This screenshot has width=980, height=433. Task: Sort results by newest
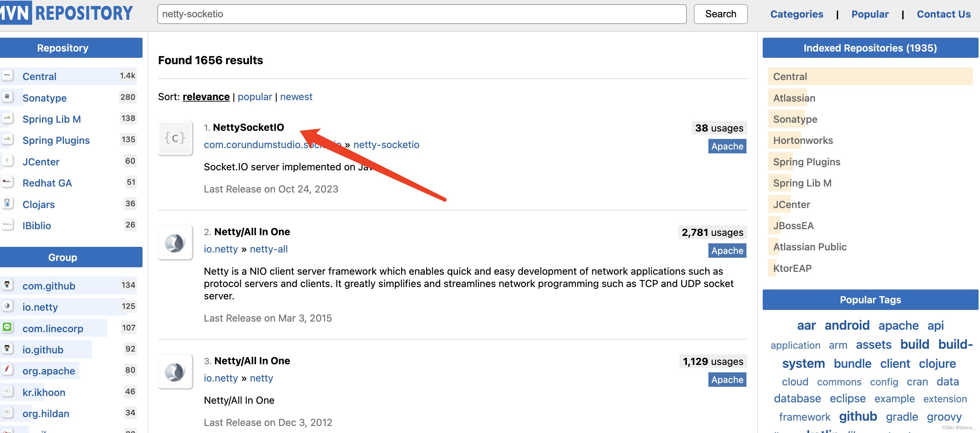[x=296, y=97]
